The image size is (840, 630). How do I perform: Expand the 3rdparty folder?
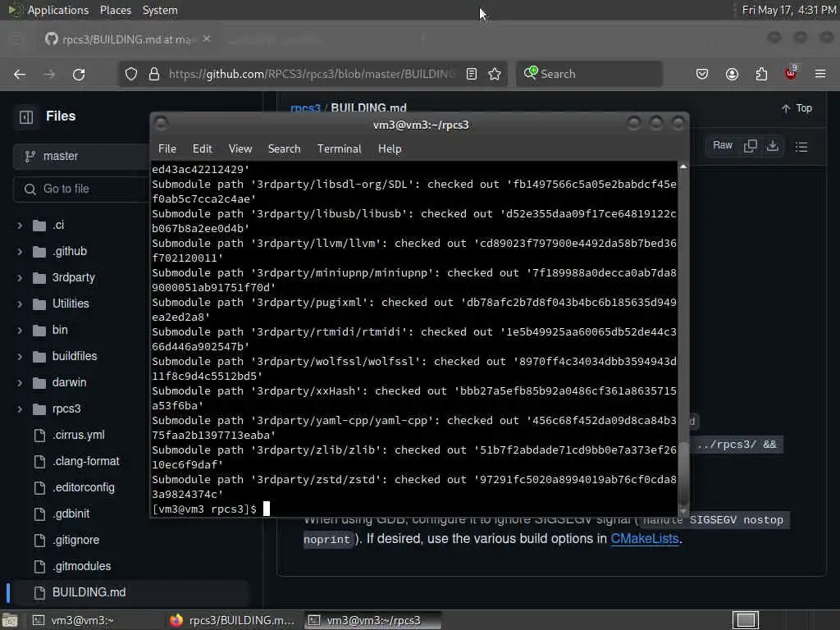[x=20, y=278]
